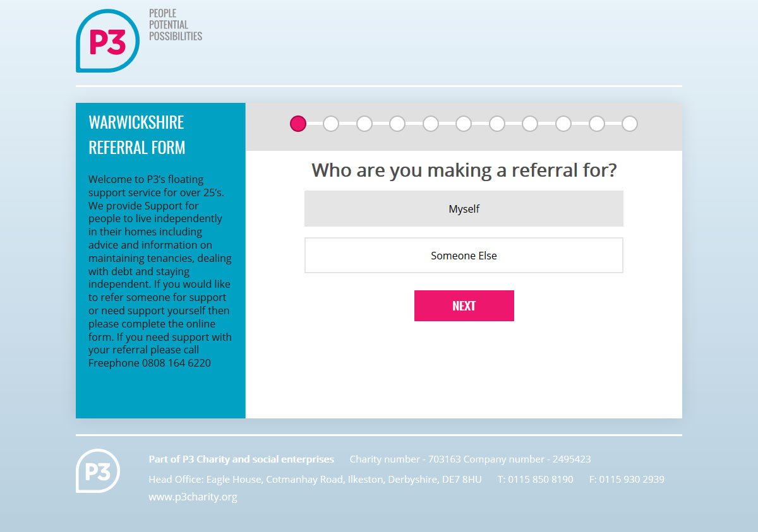This screenshot has height=532, width=758.
Task: Click the first pink progress step circle
Action: click(x=298, y=124)
